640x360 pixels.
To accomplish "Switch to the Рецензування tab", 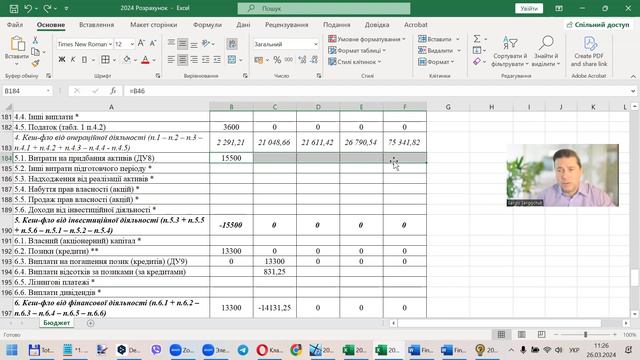I will coord(287,24).
